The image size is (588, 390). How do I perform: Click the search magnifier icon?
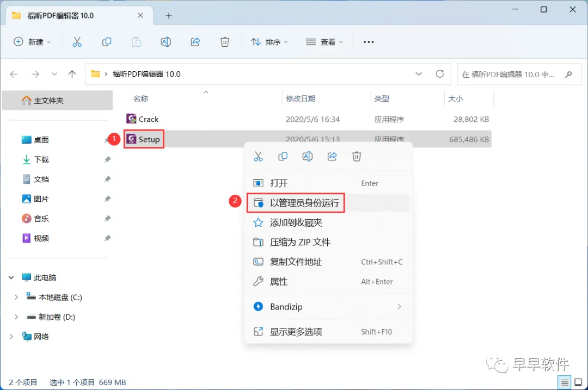(568, 74)
